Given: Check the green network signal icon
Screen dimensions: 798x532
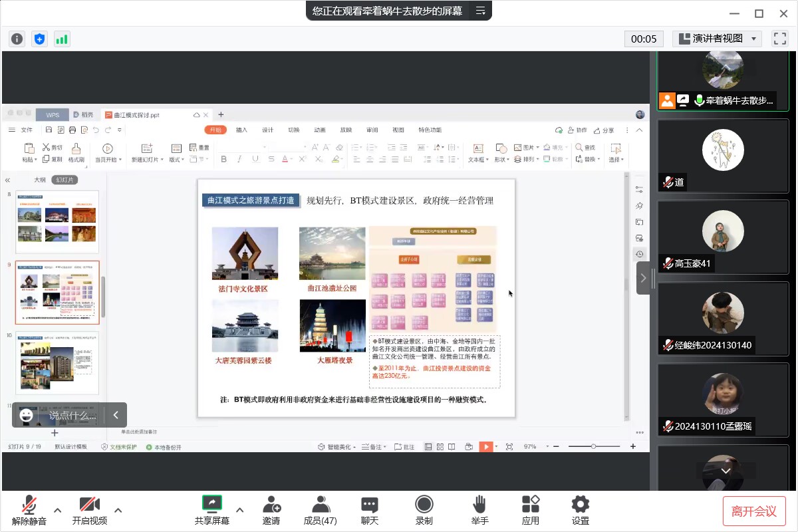Looking at the screenshot, I should tap(62, 39).
